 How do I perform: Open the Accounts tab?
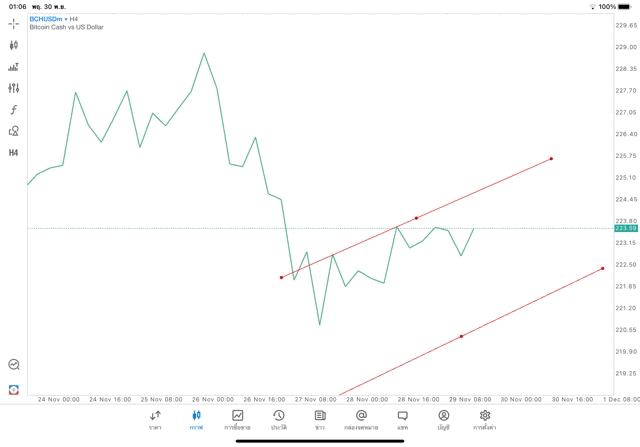443,419
